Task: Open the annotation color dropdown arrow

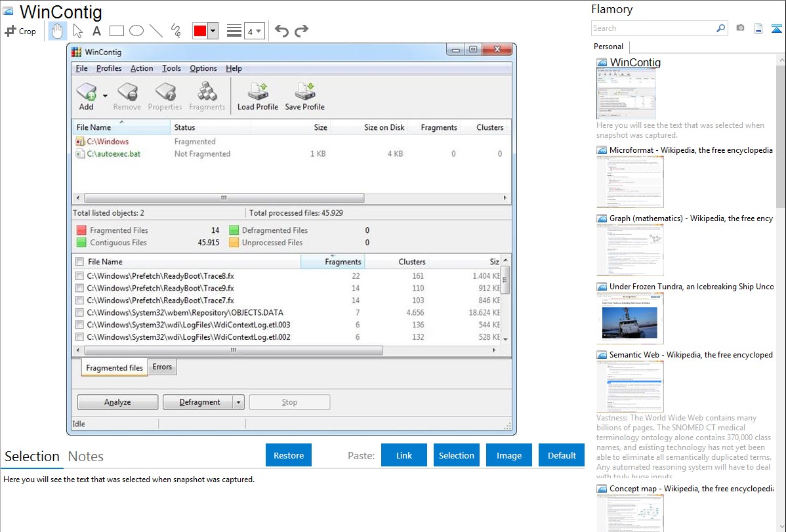Action: tap(213, 31)
